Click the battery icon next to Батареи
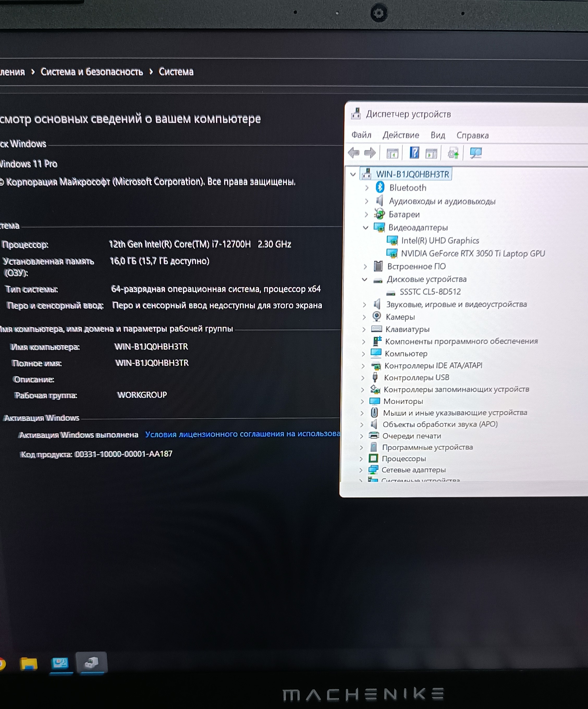 pos(379,214)
